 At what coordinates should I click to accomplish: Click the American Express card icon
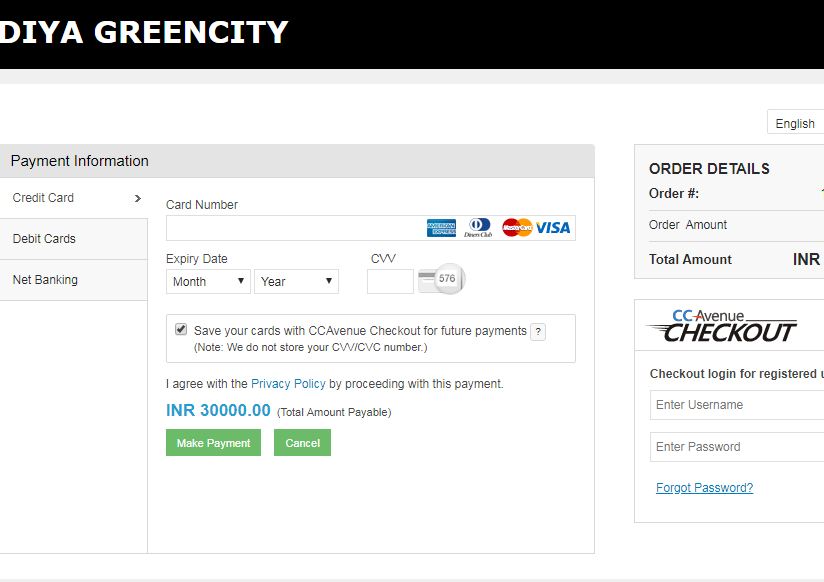click(x=441, y=228)
